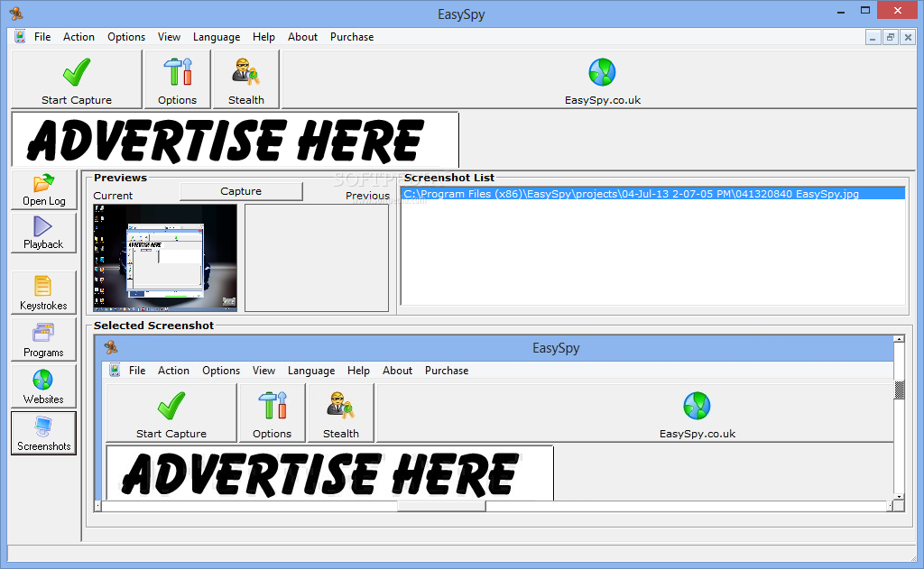Click the scroll up arrow of Selected Screenshot
This screenshot has width=924, height=569.
pyautogui.click(x=900, y=339)
